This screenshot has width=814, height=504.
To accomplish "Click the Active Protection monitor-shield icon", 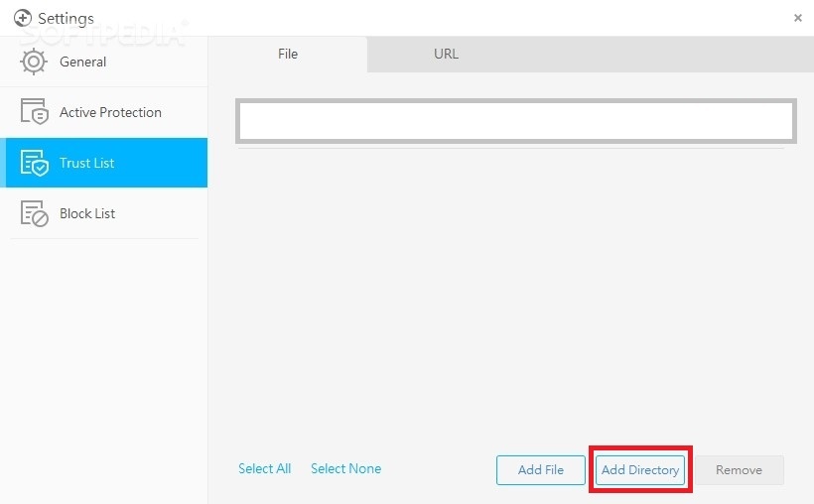I will (x=35, y=112).
